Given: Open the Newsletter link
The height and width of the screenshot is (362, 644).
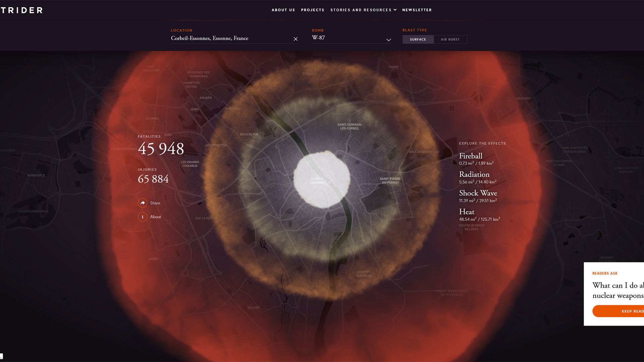Looking at the screenshot, I should tap(417, 10).
